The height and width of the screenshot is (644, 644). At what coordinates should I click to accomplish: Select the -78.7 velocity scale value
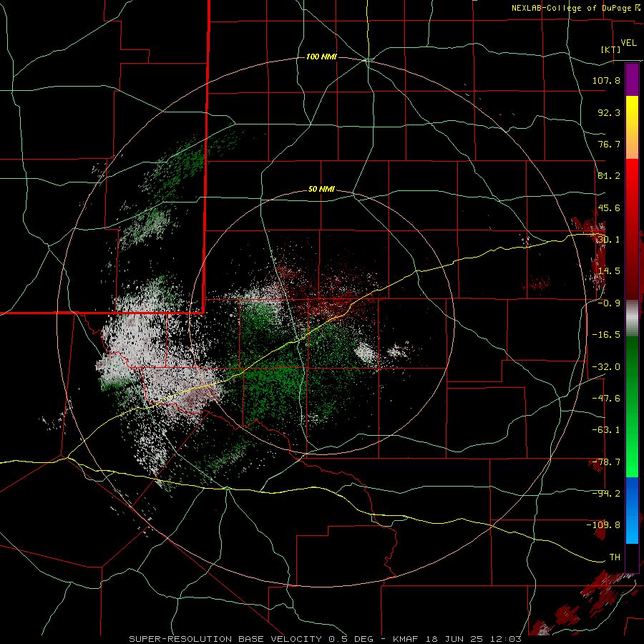click(x=606, y=462)
